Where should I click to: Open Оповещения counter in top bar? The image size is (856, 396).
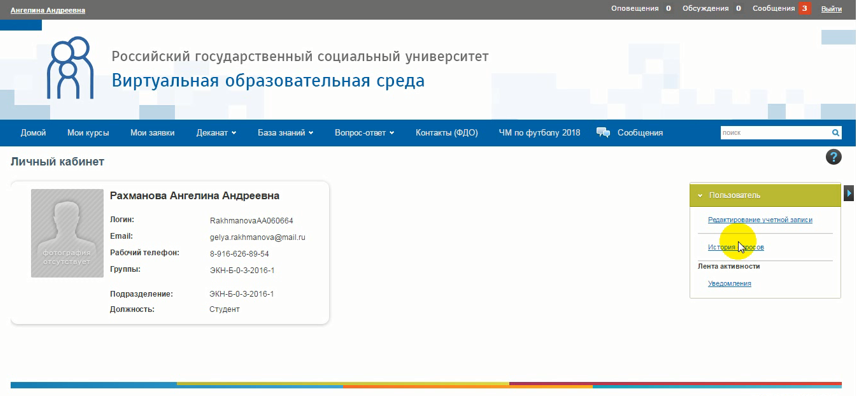click(x=641, y=8)
